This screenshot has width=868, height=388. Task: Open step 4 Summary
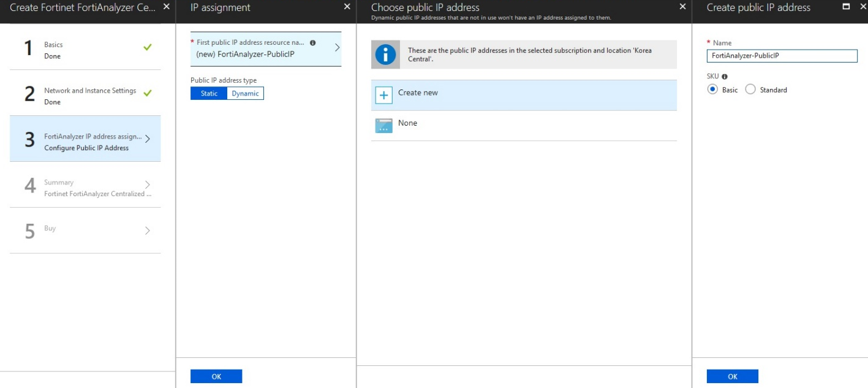[85, 185]
